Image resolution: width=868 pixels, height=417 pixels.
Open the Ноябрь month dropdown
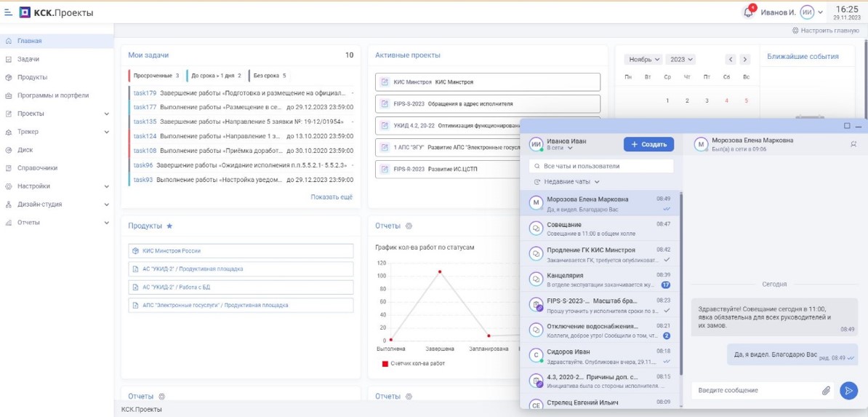click(x=643, y=60)
